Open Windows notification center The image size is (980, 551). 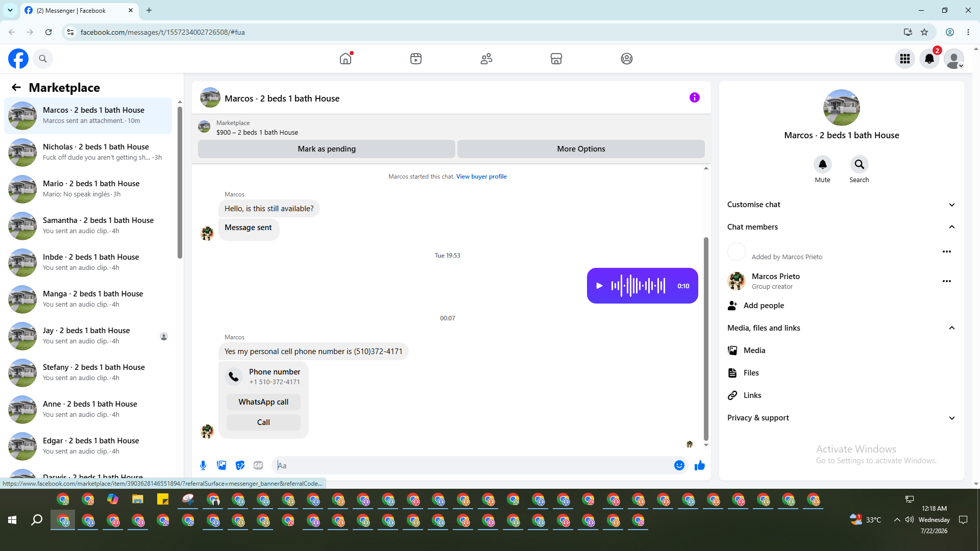click(x=963, y=520)
